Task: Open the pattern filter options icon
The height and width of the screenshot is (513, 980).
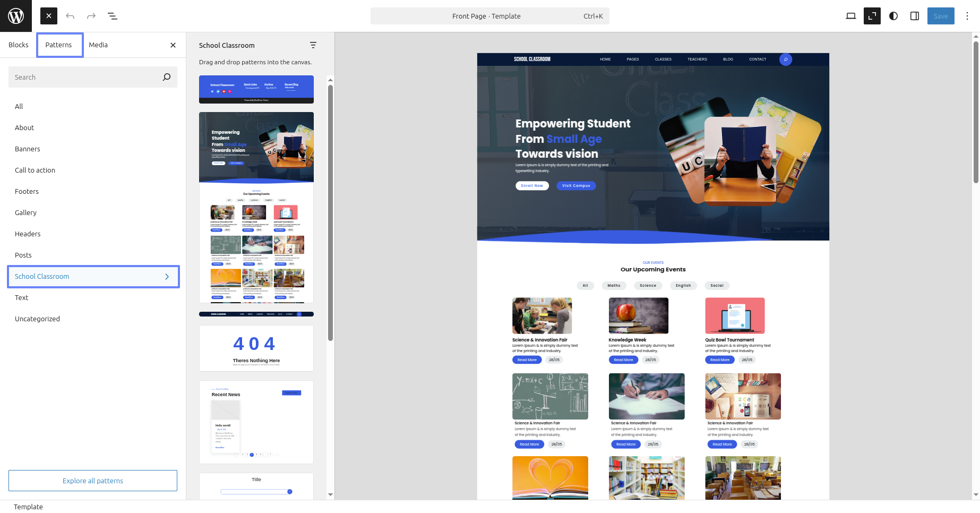Action: point(313,45)
